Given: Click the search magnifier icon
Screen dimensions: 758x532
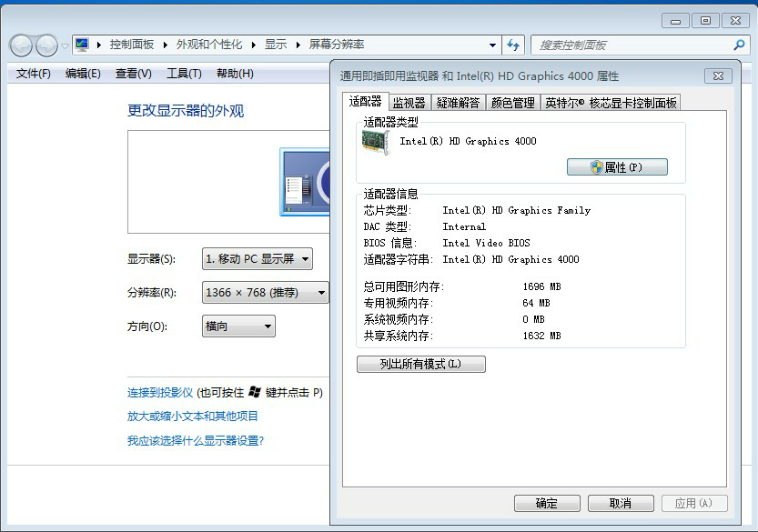Looking at the screenshot, I should 739,45.
